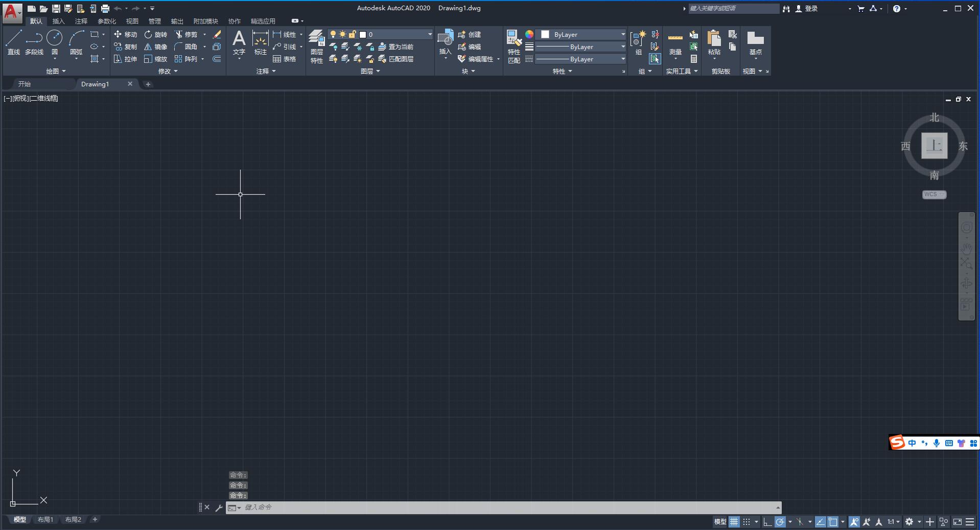The image size is (980, 530).
Task: Expand the 实用工具 panel dropdown
Action: 682,71
